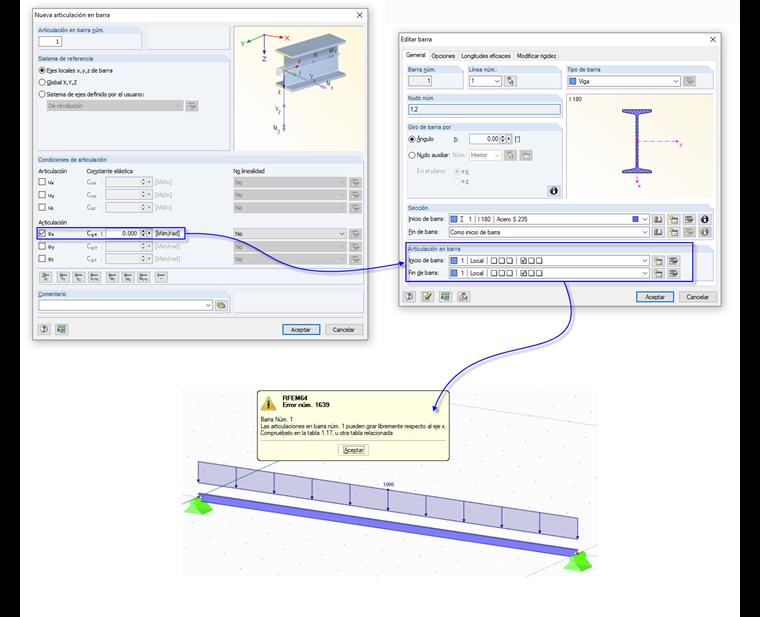The image size is (760, 617).
Task: Switch to the Opciones tab
Action: coord(443,56)
